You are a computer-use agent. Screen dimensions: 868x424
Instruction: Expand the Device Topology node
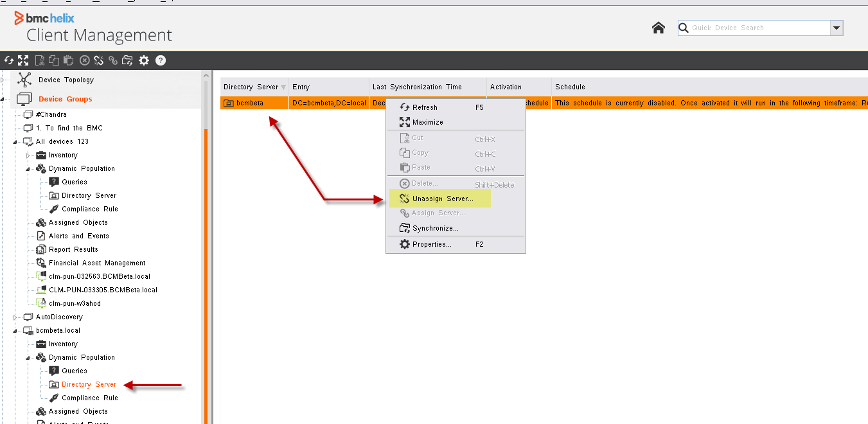pos(2,80)
